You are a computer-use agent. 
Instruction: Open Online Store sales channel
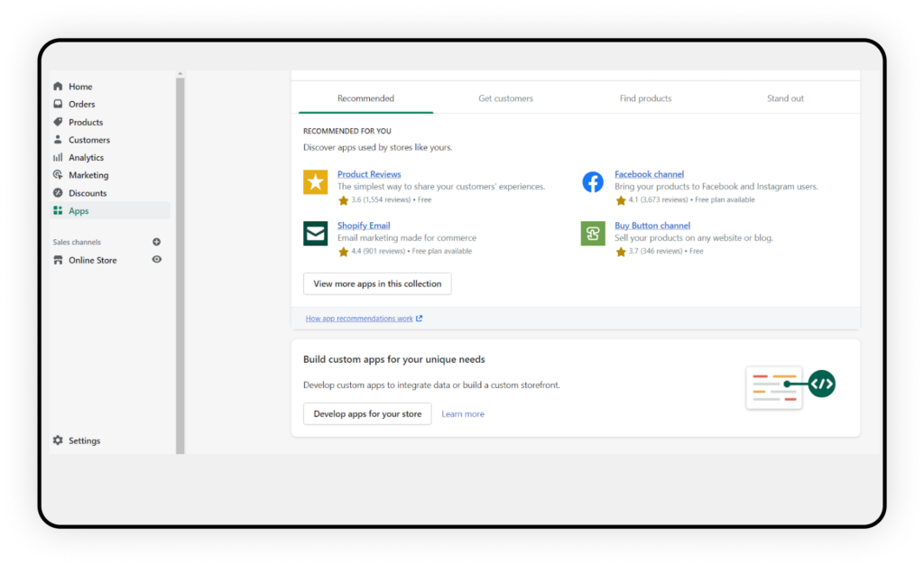coord(93,260)
